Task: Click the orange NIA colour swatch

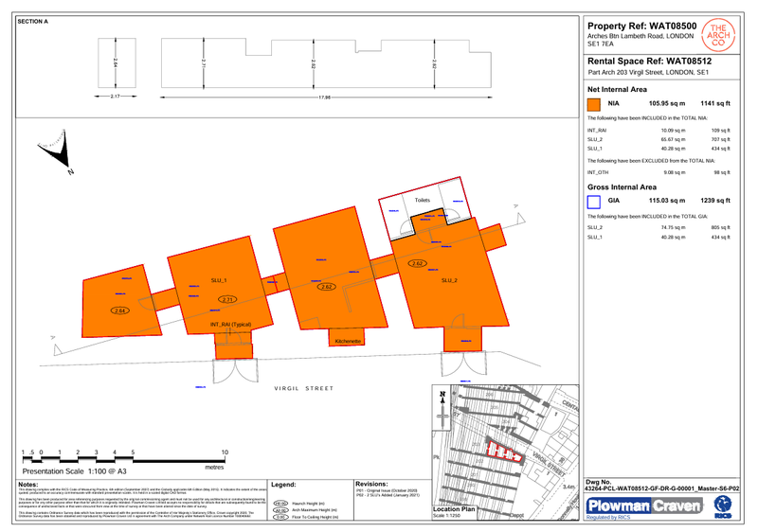Action: point(594,107)
